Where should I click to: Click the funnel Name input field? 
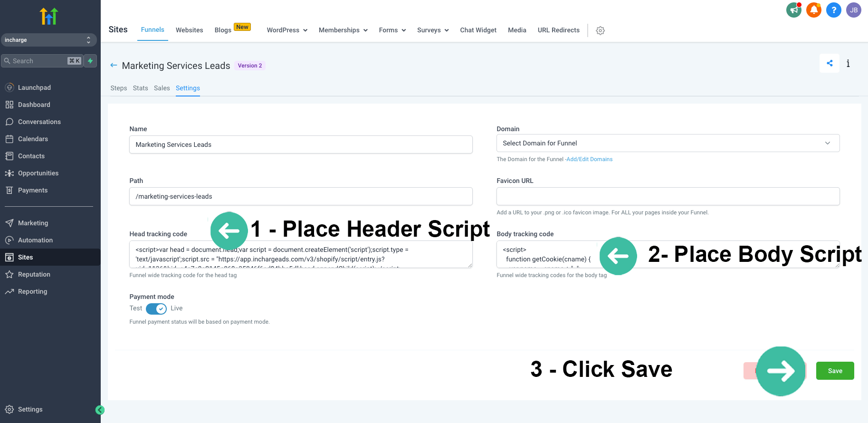click(301, 144)
